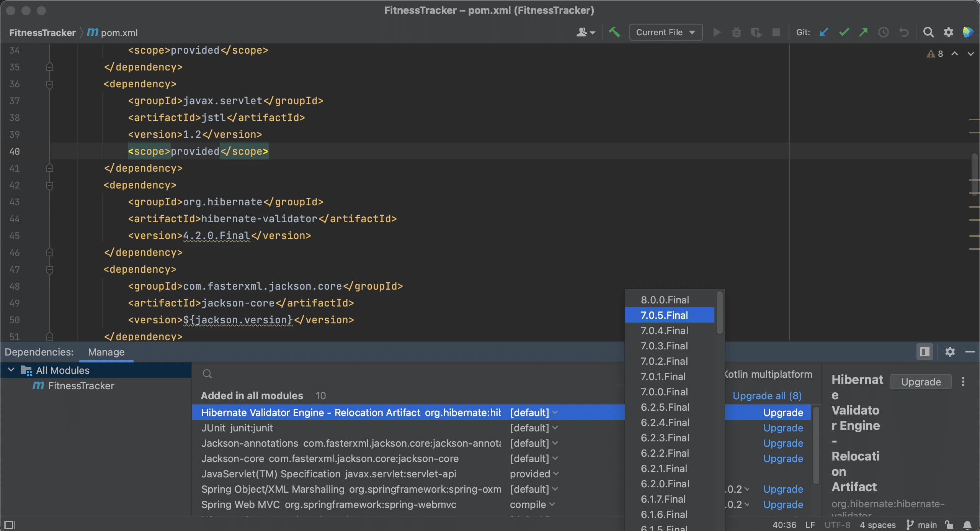Click the green Git Commit checkmark

pos(844,32)
